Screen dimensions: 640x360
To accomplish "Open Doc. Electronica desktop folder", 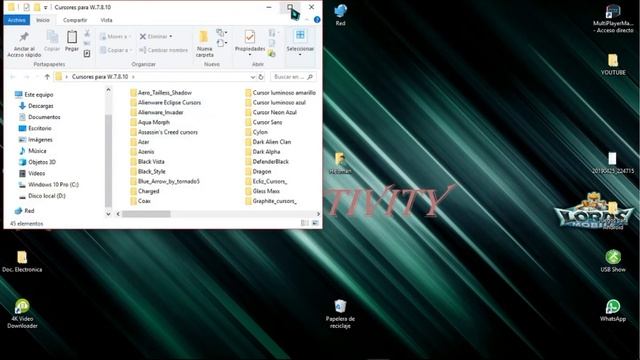I will point(22,262).
